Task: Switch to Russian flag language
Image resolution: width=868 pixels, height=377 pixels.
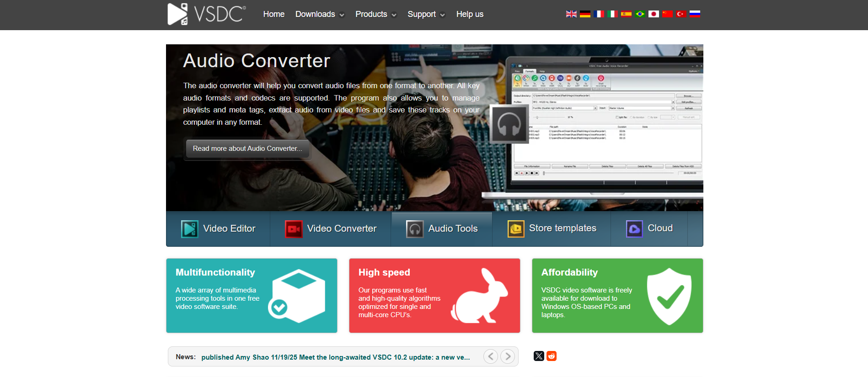Action: pos(695,14)
